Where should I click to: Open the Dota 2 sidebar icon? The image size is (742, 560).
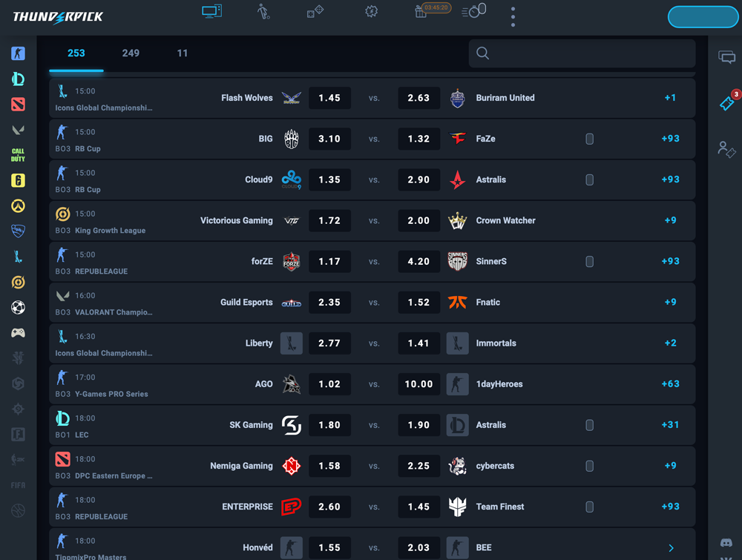[x=18, y=104]
